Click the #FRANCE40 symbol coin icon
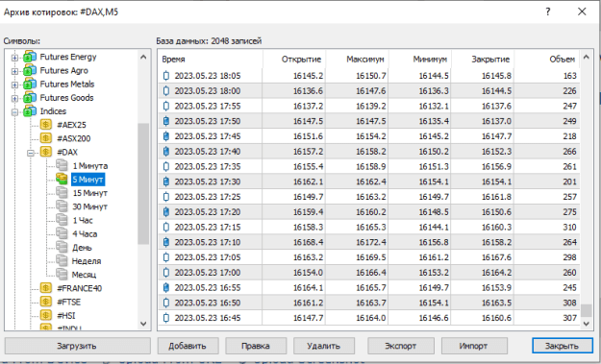 pyautogui.click(x=45, y=288)
